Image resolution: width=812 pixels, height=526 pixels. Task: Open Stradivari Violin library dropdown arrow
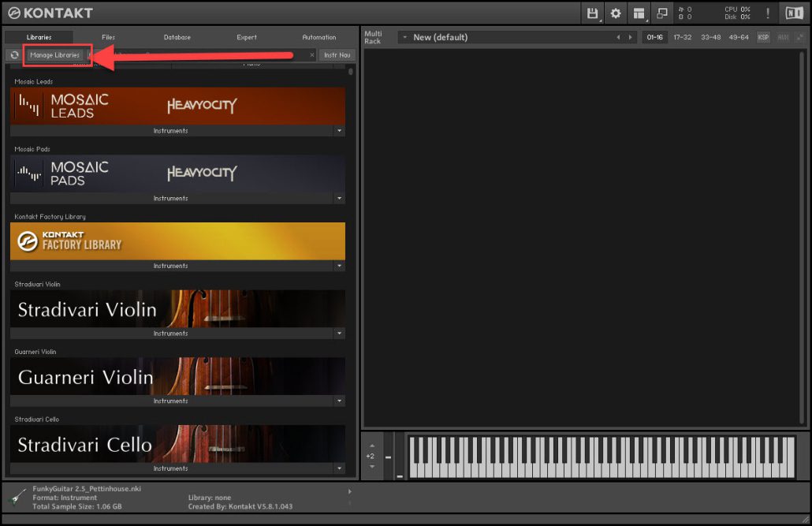tap(339, 334)
